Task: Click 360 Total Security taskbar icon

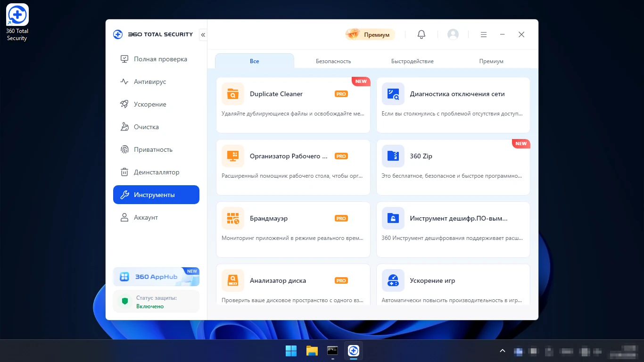Action: point(354,351)
